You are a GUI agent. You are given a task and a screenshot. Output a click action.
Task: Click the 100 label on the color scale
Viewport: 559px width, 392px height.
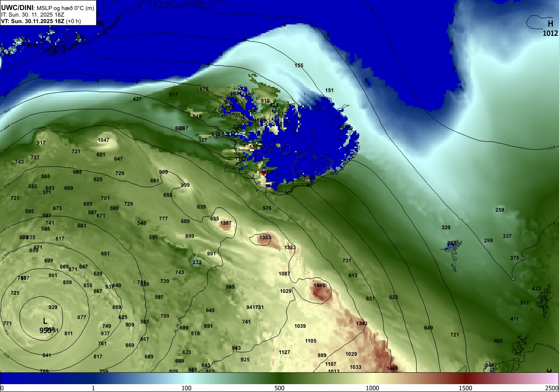pos(186,388)
